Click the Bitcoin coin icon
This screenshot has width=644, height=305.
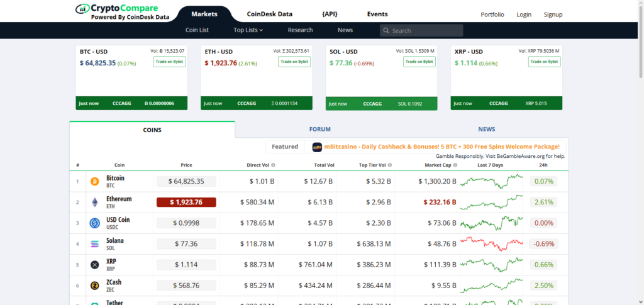coord(95,182)
